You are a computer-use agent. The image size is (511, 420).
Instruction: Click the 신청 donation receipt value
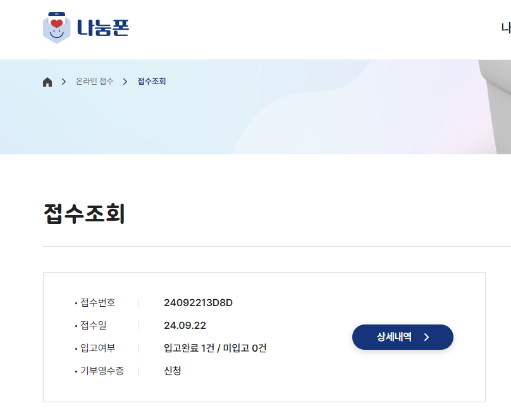coord(173,371)
